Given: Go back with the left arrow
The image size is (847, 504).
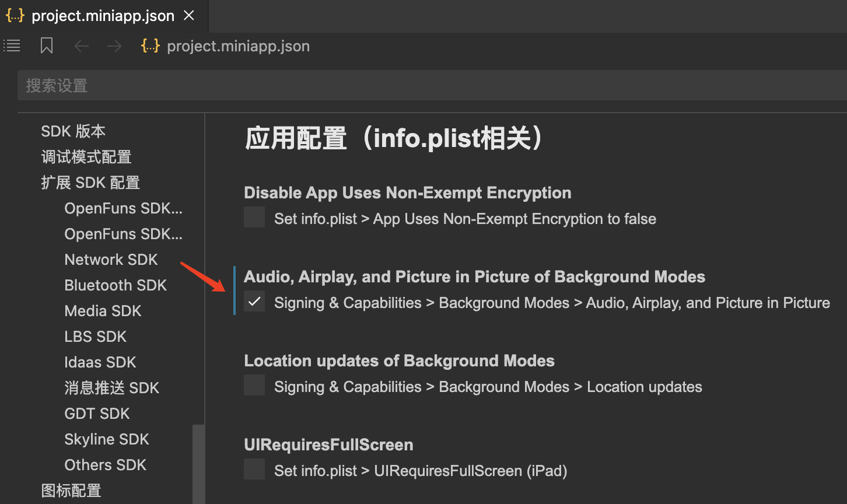Looking at the screenshot, I should coord(82,46).
